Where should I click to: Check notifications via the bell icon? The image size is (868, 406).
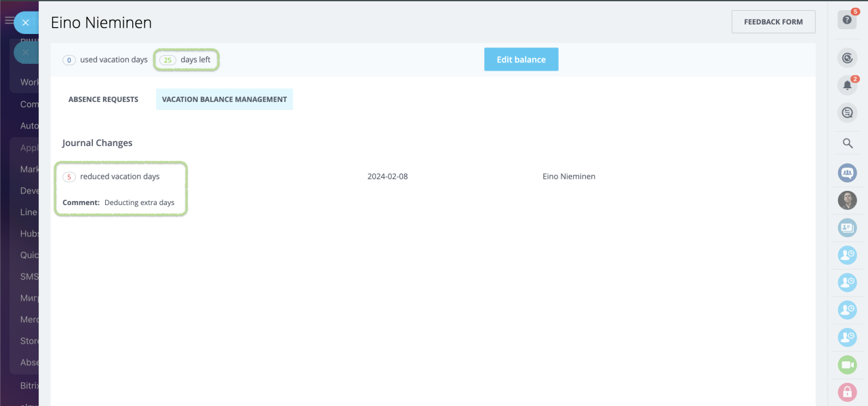(846, 84)
